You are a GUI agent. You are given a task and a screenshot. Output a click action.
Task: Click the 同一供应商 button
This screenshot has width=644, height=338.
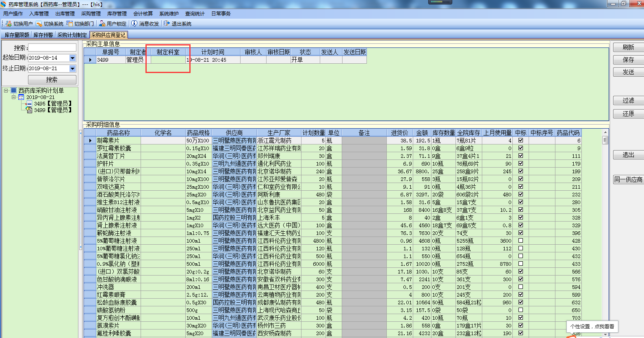tap(628, 180)
